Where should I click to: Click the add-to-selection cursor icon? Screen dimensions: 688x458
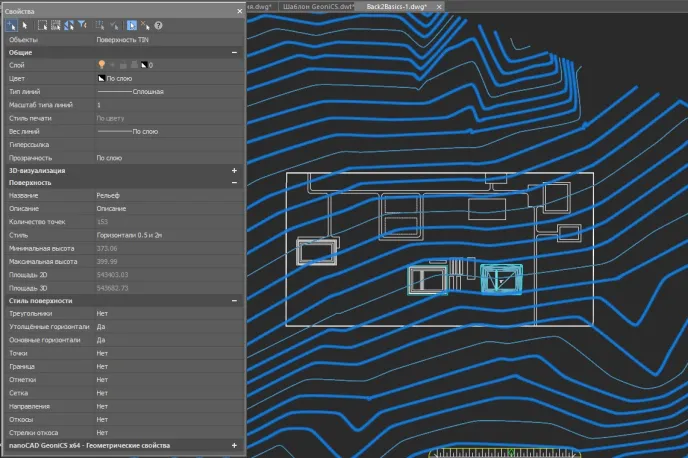[x=10, y=24]
